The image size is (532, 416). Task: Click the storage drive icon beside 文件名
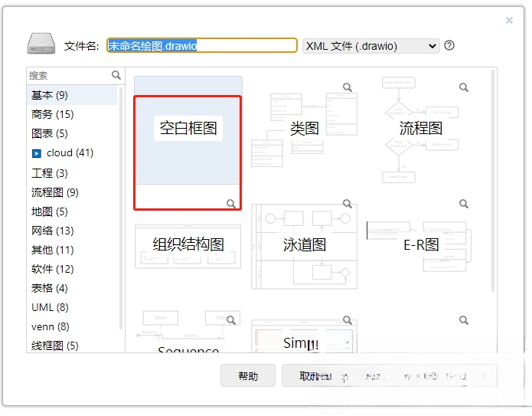point(41,44)
